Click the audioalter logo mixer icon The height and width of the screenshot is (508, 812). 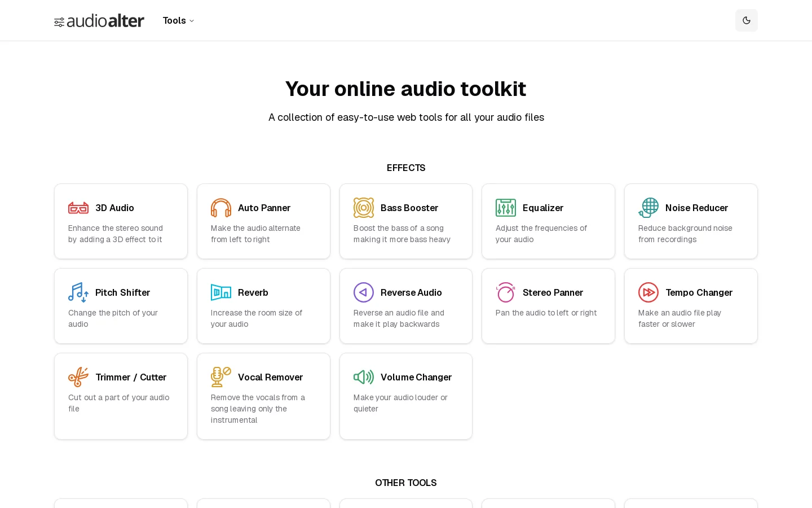point(59,22)
